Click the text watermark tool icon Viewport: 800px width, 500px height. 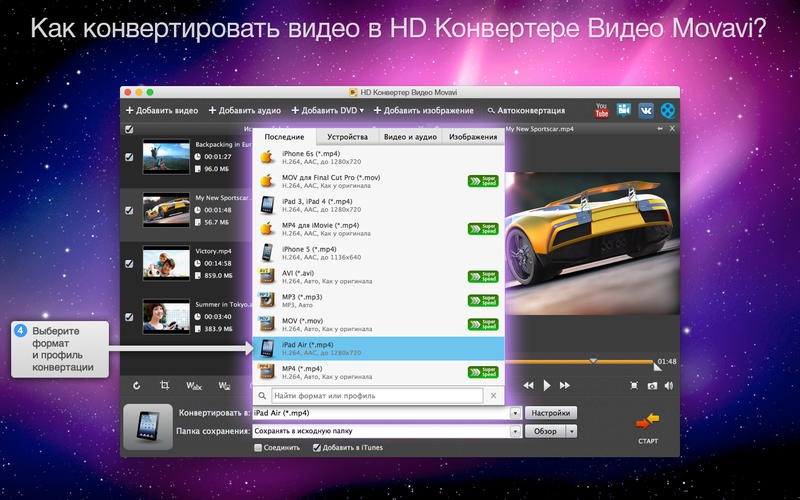[x=194, y=386]
